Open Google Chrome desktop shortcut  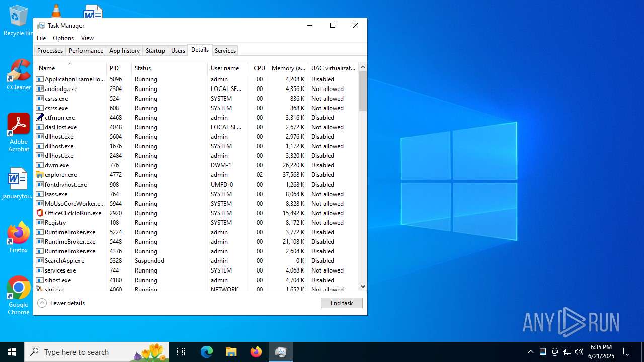click(19, 295)
